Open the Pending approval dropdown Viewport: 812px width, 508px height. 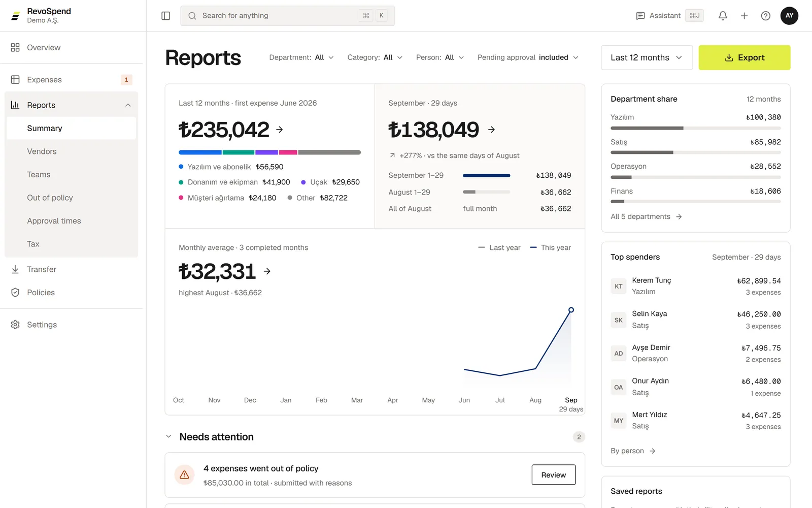coord(528,57)
